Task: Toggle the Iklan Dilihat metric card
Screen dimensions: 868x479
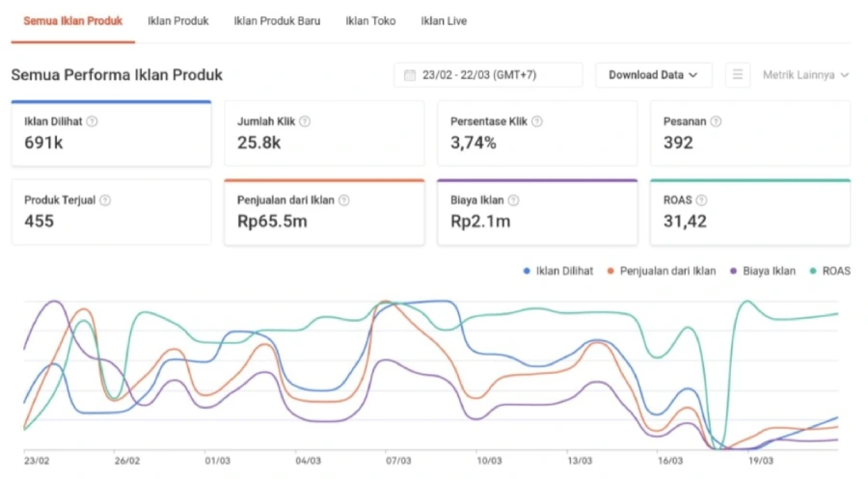Action: pyautogui.click(x=111, y=133)
